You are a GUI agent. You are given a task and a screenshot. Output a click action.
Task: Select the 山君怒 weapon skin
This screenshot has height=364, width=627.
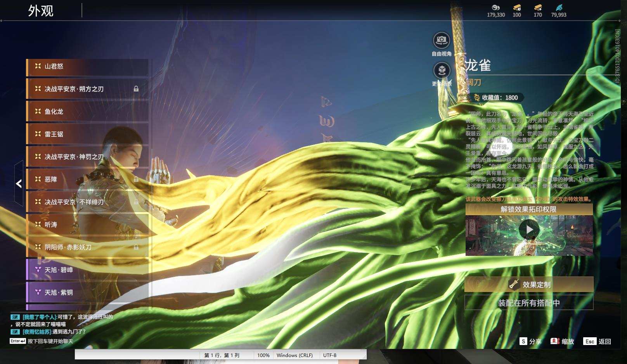(87, 67)
